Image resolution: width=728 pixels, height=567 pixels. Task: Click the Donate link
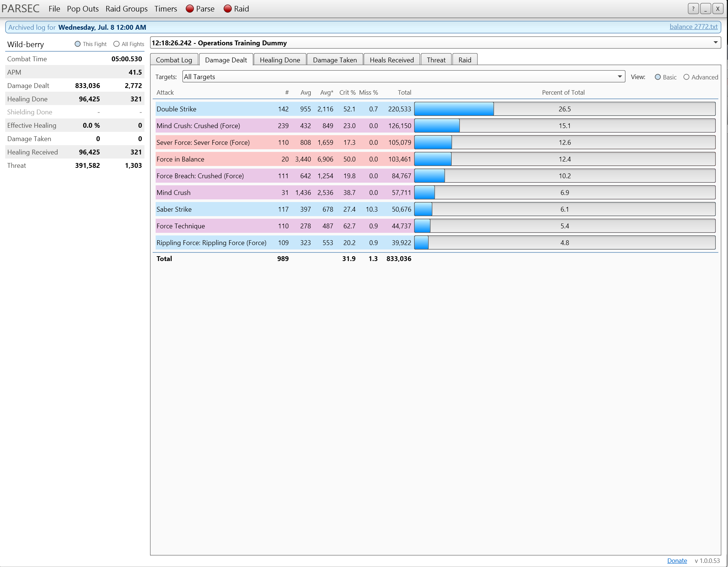pyautogui.click(x=677, y=561)
